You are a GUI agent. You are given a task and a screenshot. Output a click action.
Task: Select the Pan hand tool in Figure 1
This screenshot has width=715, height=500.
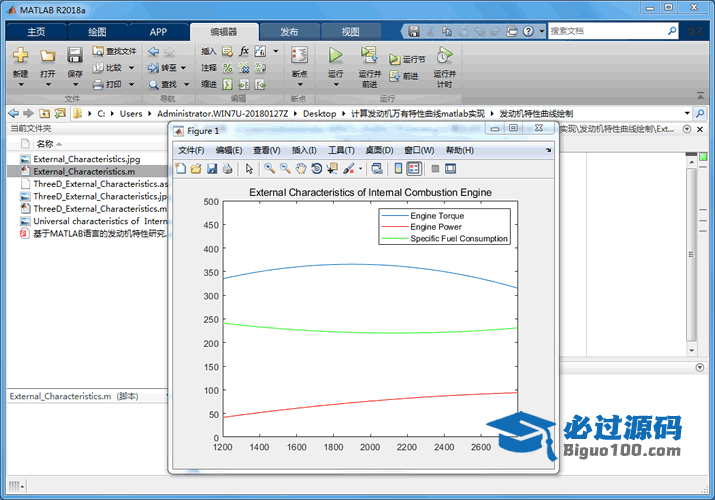[x=301, y=169]
